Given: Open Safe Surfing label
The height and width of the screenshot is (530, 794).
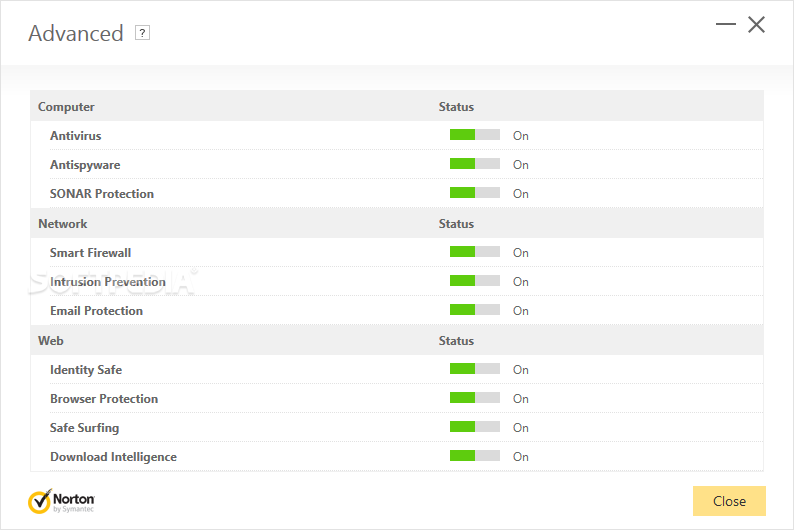Looking at the screenshot, I should point(84,428).
